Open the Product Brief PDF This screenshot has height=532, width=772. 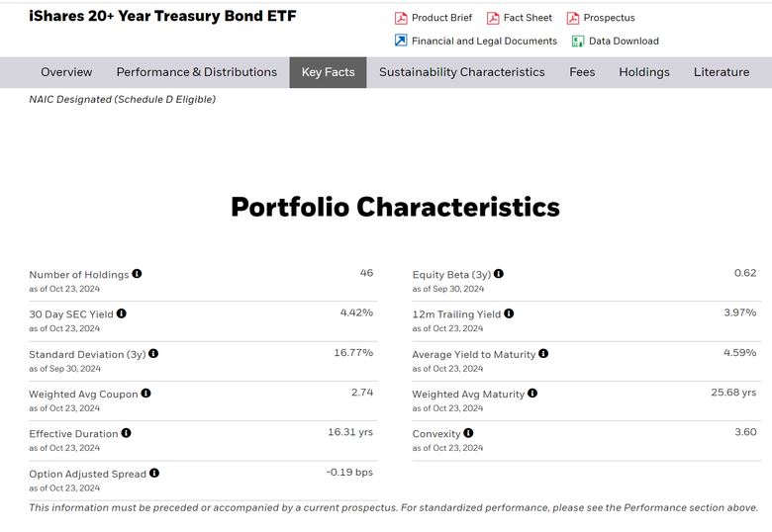pos(434,18)
